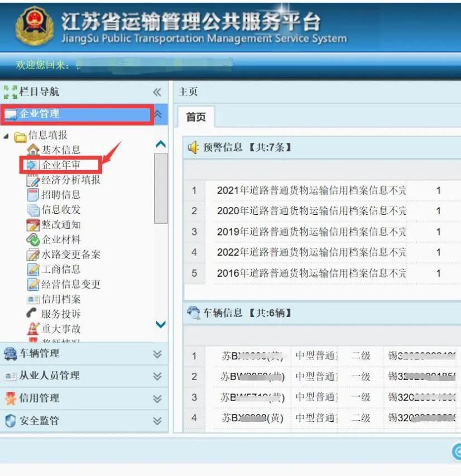Click the 车辆信息【共:6辆】 panel title
This screenshot has width=461, height=476.
pos(247,313)
